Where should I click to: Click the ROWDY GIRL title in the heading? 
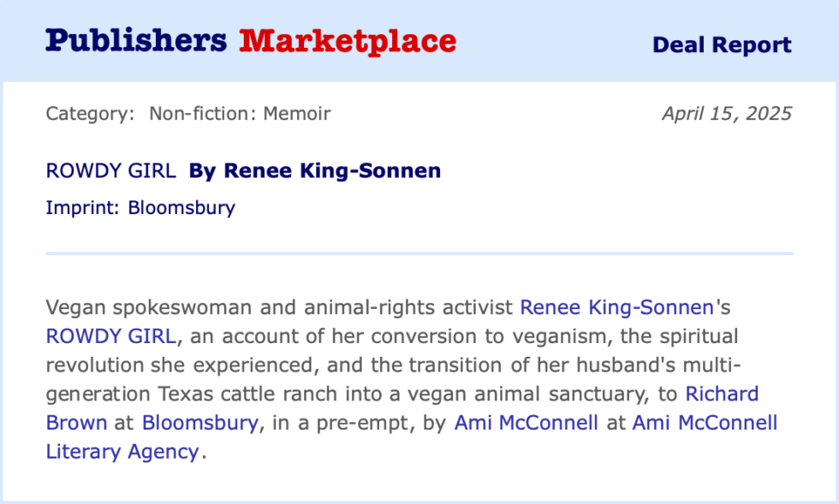pyautogui.click(x=111, y=171)
